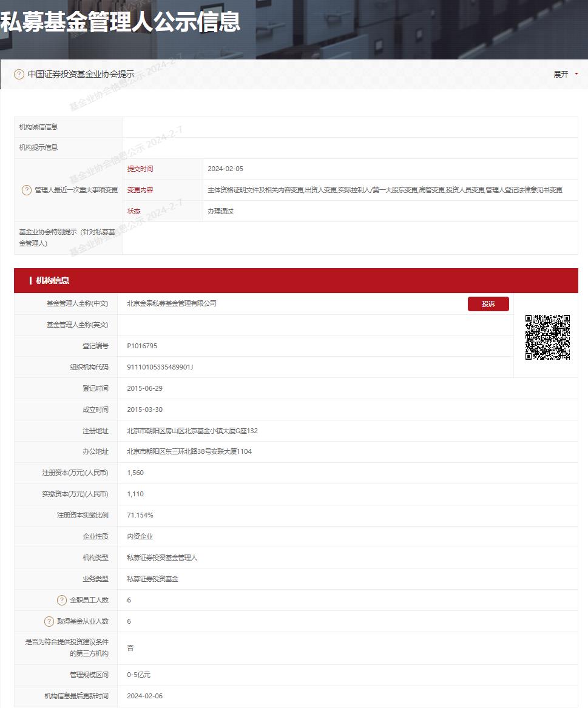Image resolution: width=588 pixels, height=708 pixels.
Task: Click the red 变更内容 label
Action: pyautogui.click(x=140, y=190)
